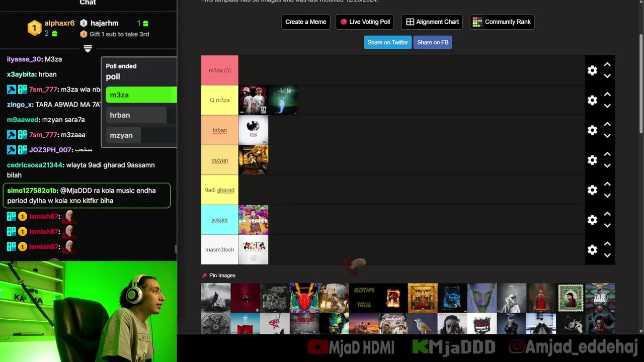
Task: Select the 07 jersey album in Q m3za
Action: coord(253,100)
